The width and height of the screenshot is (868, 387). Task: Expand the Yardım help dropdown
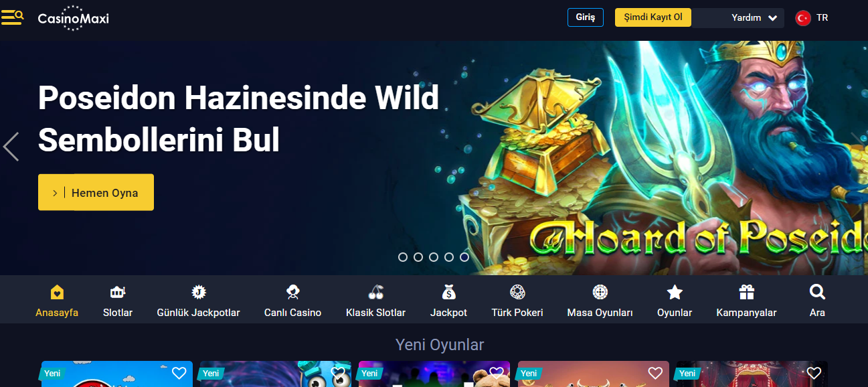pos(754,18)
